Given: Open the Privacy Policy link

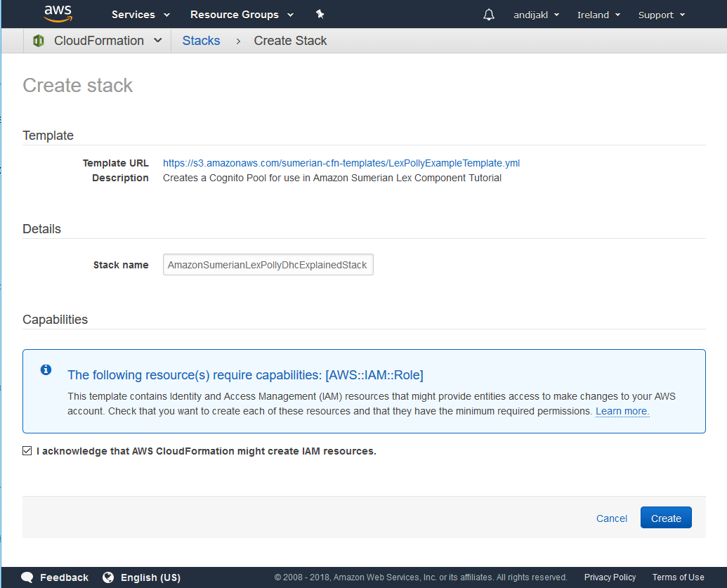Looking at the screenshot, I should (610, 577).
